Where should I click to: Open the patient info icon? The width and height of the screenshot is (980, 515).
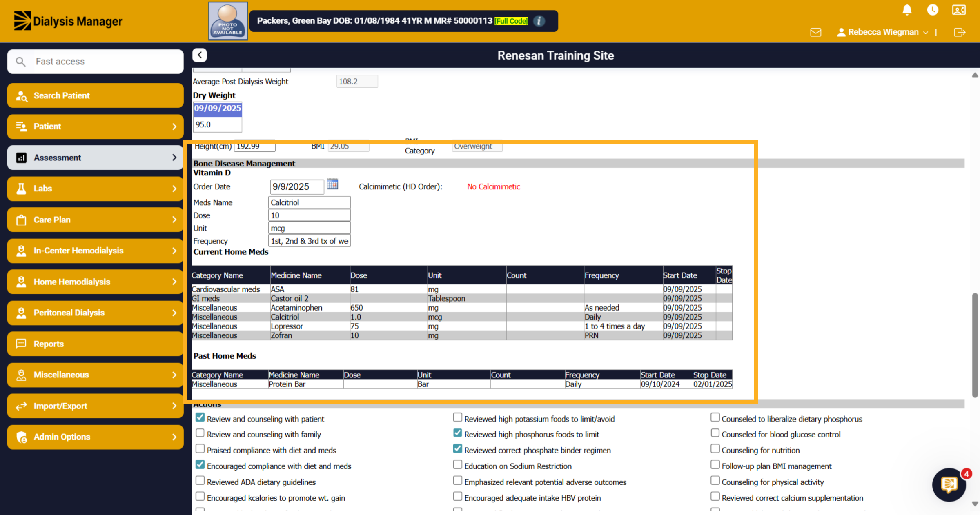539,21
